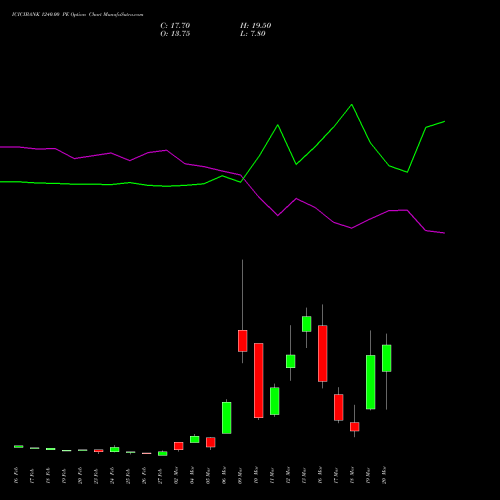
Task: Click the red candlestick for 02 Mar
Action: point(179,446)
